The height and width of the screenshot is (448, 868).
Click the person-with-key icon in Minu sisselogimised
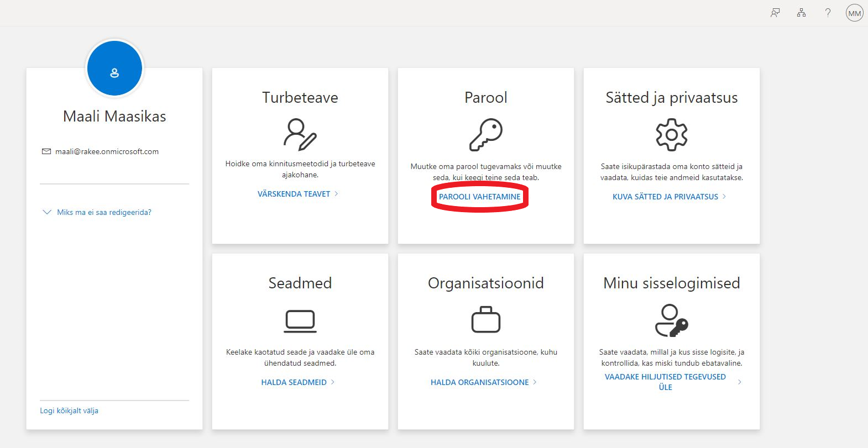(671, 320)
